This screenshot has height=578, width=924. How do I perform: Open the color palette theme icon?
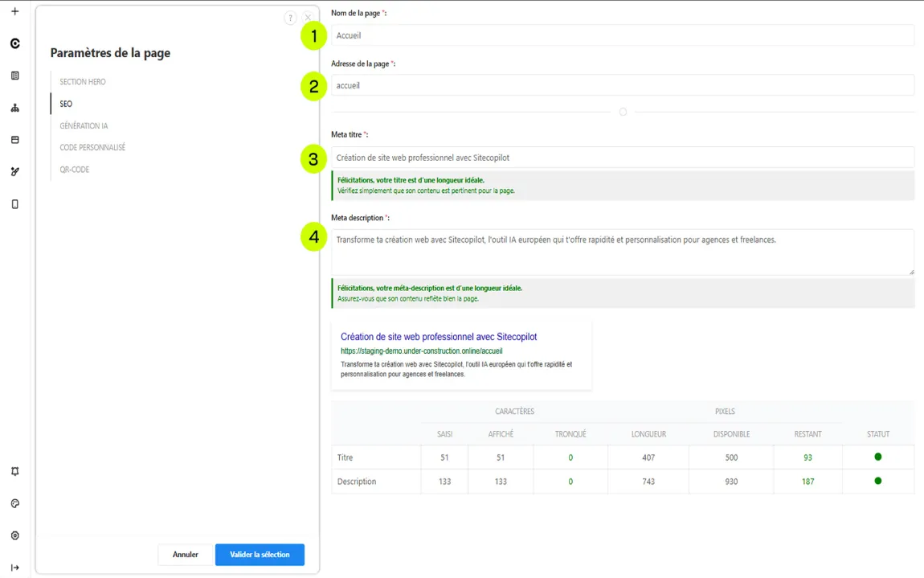pos(14,504)
